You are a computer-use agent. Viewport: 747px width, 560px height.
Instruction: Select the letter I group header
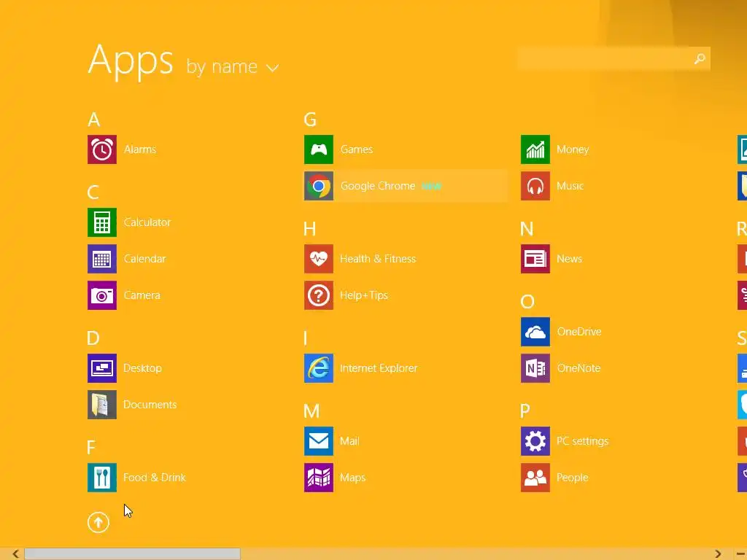tap(306, 338)
